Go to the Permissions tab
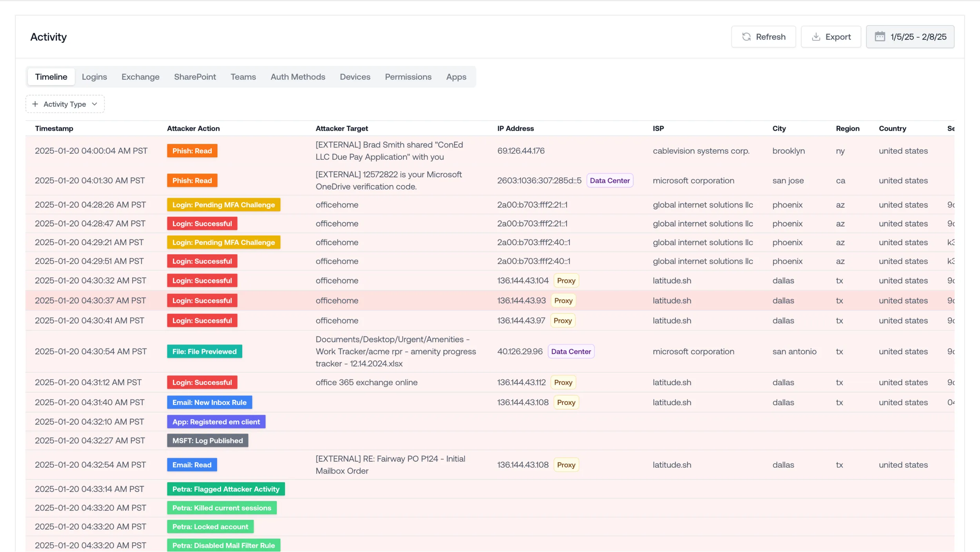This screenshot has height=552, width=980. [x=408, y=77]
